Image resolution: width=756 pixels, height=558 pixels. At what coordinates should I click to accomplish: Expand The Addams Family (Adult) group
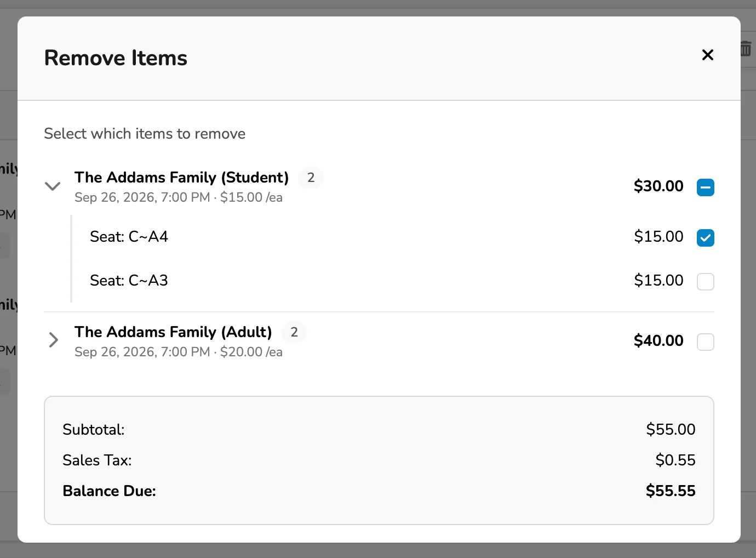[x=53, y=340]
